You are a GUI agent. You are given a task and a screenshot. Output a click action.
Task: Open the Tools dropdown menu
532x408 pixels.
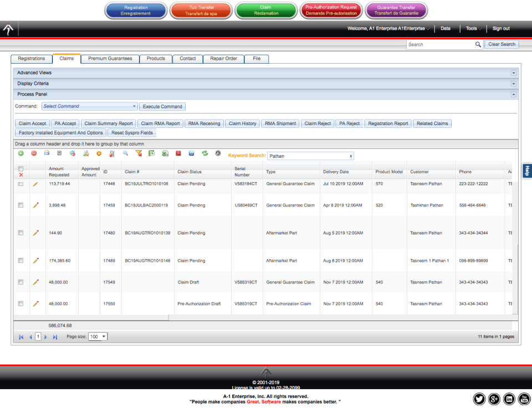473,28
